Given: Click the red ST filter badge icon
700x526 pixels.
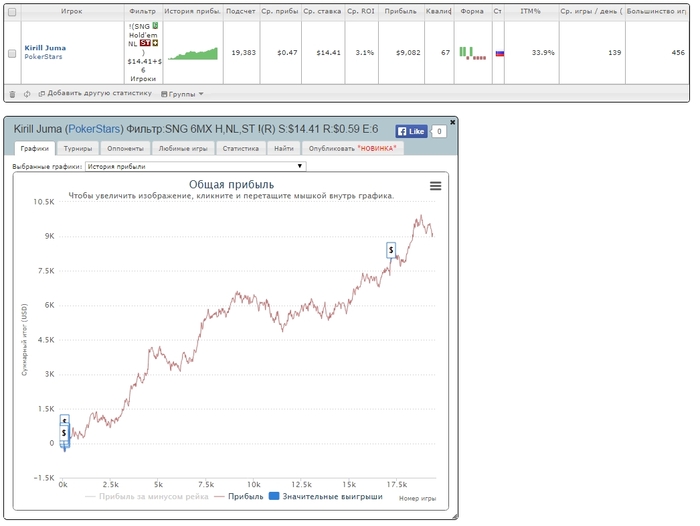Looking at the screenshot, I should 145,43.
